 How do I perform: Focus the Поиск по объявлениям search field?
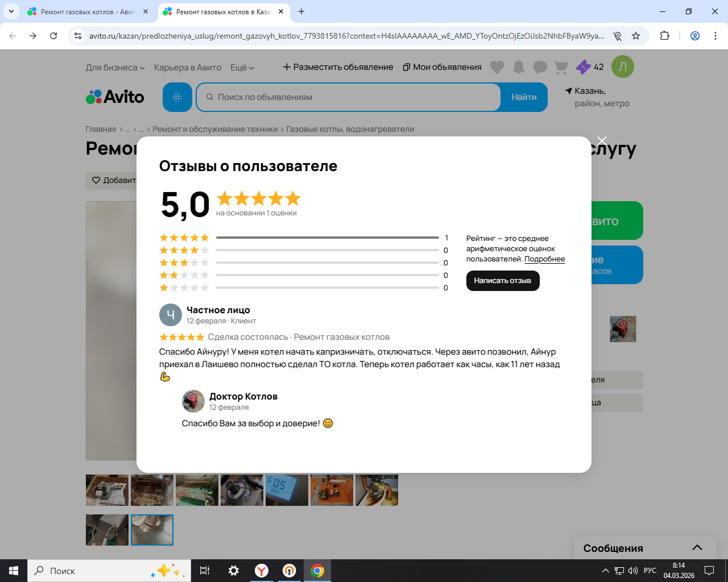pyautogui.click(x=348, y=97)
